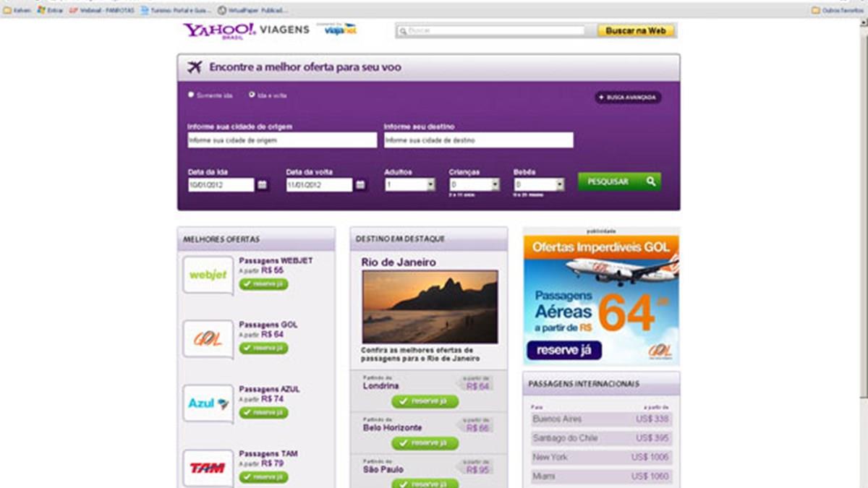Expand the Bebês dropdown
Image resolution: width=868 pixels, height=488 pixels.
pyautogui.click(x=560, y=185)
